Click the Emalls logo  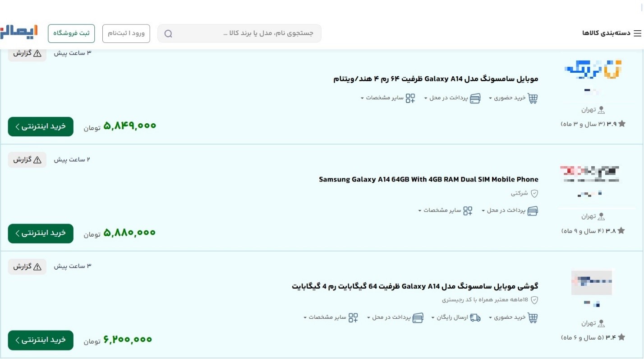[19, 33]
